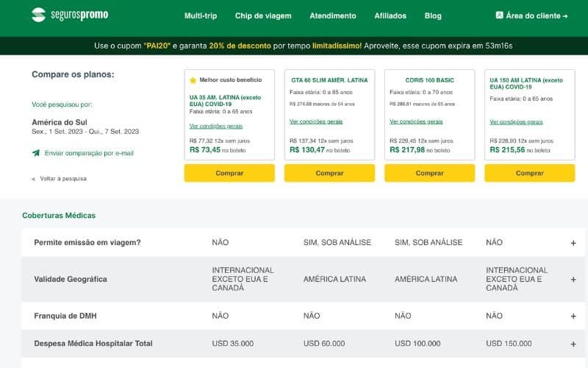The width and height of the screenshot is (588, 368).
Task: Expand the Permite emissão em viagem row
Action: coord(573,243)
